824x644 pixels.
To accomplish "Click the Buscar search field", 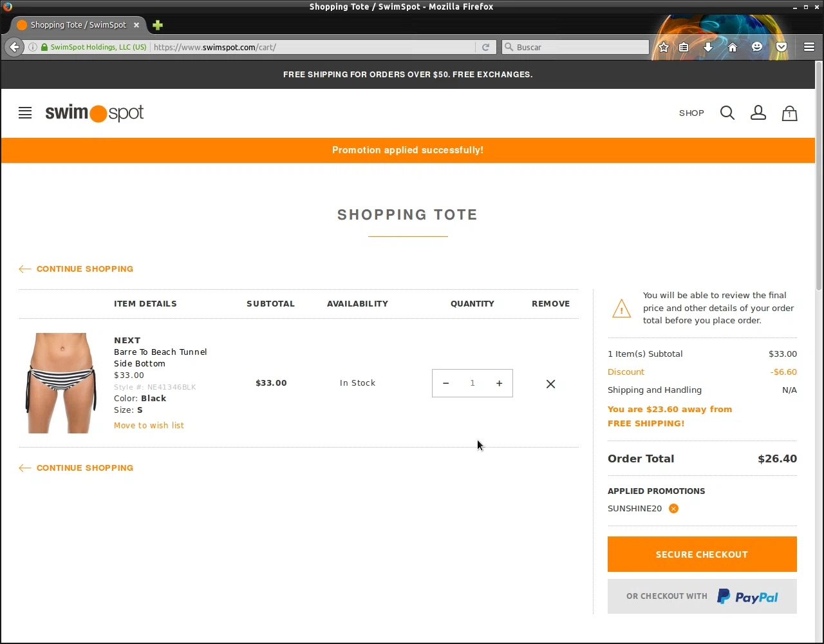I will point(576,47).
